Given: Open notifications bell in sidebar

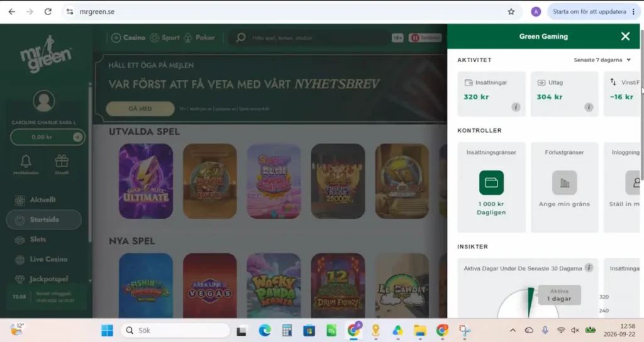Looking at the screenshot, I should pos(26,162).
